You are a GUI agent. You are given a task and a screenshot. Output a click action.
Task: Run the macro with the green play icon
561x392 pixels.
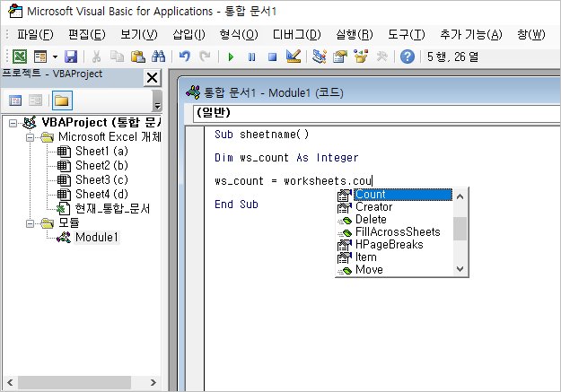pyautogui.click(x=231, y=57)
